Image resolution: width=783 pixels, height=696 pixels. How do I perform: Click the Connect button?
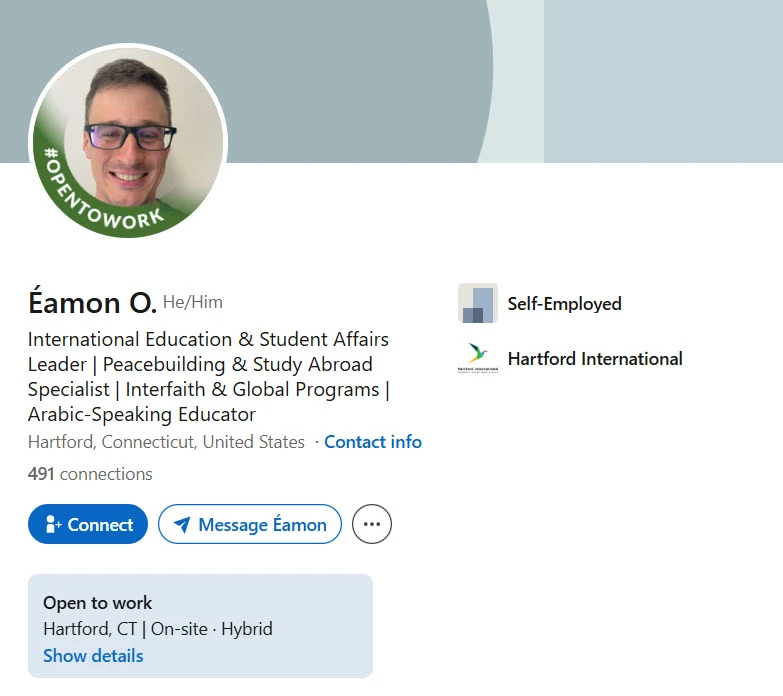pos(88,524)
